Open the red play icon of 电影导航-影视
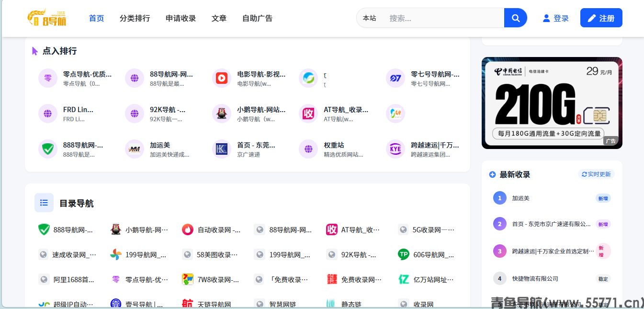 tap(222, 78)
